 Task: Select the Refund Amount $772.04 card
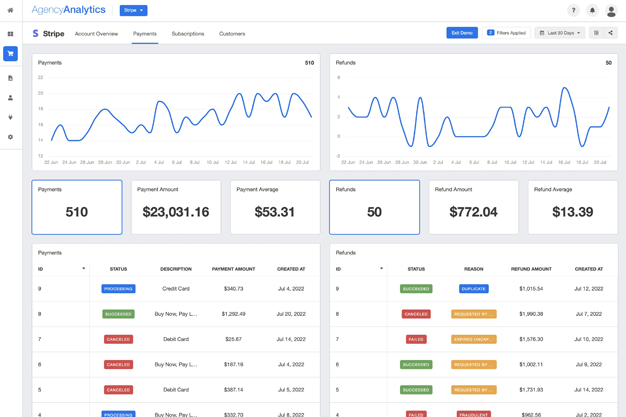click(473, 207)
